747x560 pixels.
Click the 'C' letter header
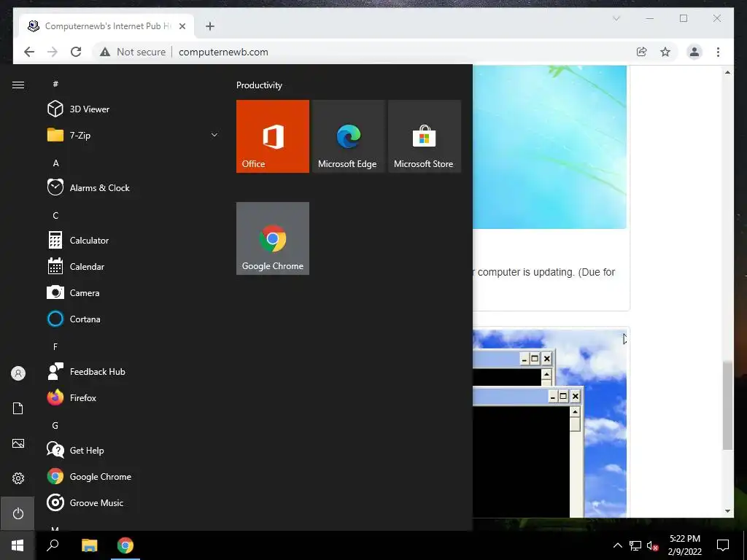[55, 216]
